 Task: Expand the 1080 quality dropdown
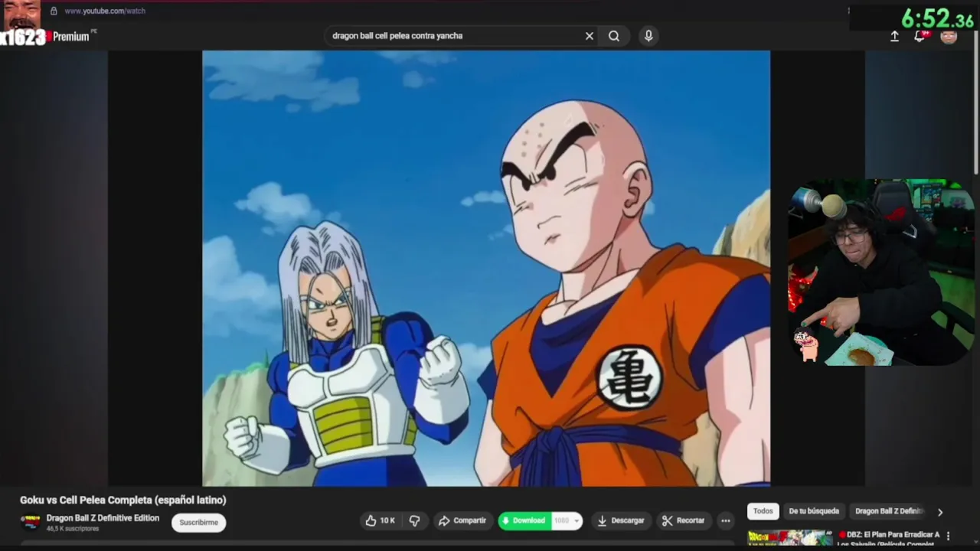tap(567, 520)
